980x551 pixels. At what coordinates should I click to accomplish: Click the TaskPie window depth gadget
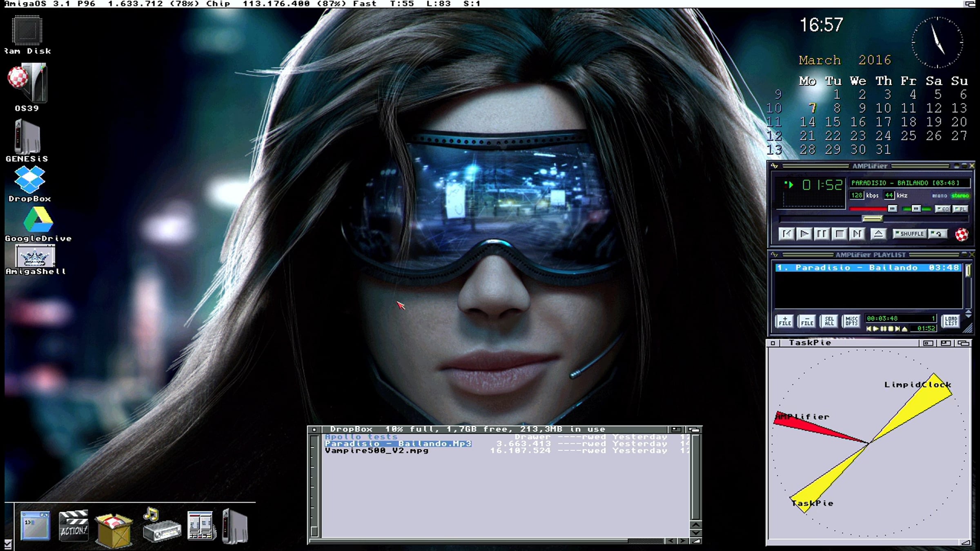tap(964, 343)
